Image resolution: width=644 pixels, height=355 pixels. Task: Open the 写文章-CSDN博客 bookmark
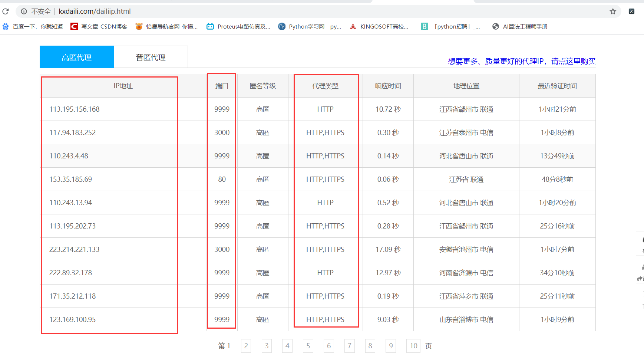(x=99, y=26)
